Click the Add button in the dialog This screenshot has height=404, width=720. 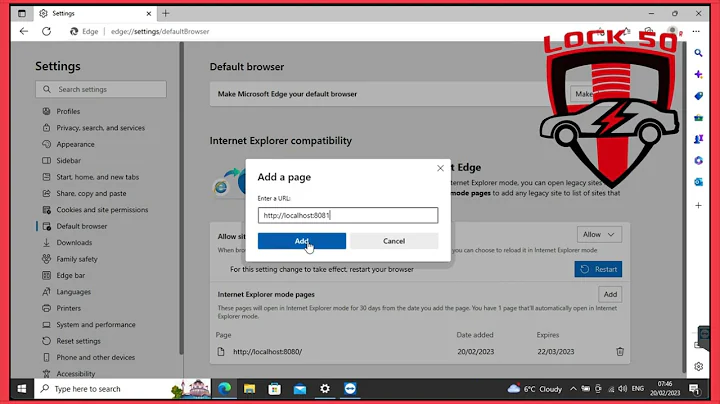coord(302,241)
